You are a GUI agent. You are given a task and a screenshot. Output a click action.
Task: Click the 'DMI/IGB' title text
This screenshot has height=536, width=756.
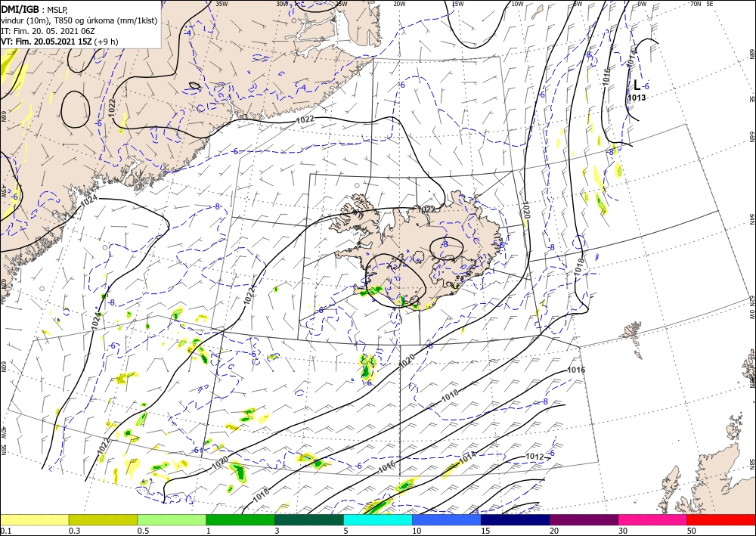20,8
